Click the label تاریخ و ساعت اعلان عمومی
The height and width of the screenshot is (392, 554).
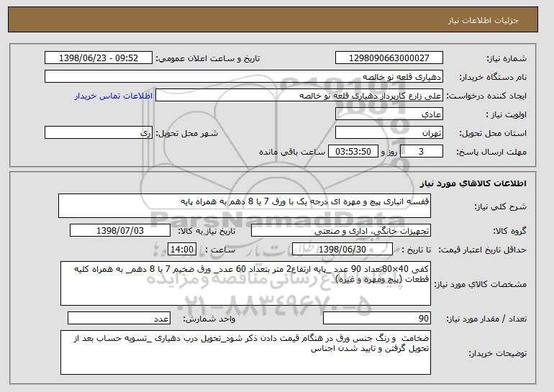coord(208,58)
